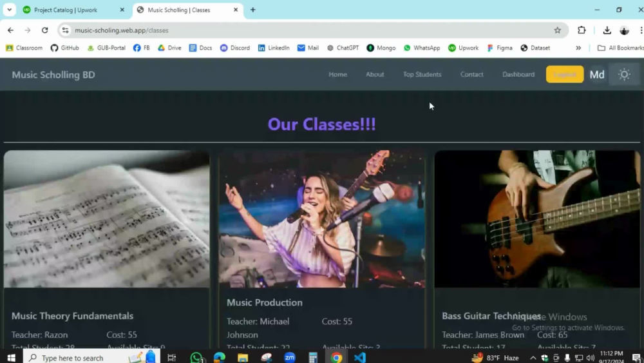This screenshot has height=363, width=644.
Task: Click the Md user avatar
Action: pos(597,74)
